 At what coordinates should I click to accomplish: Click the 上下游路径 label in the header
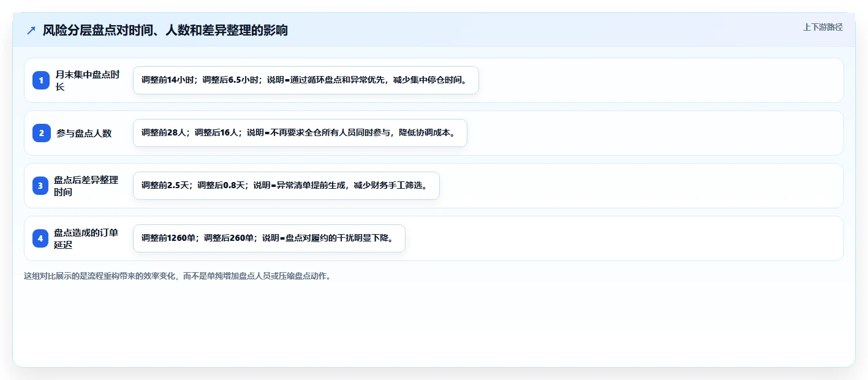(823, 27)
